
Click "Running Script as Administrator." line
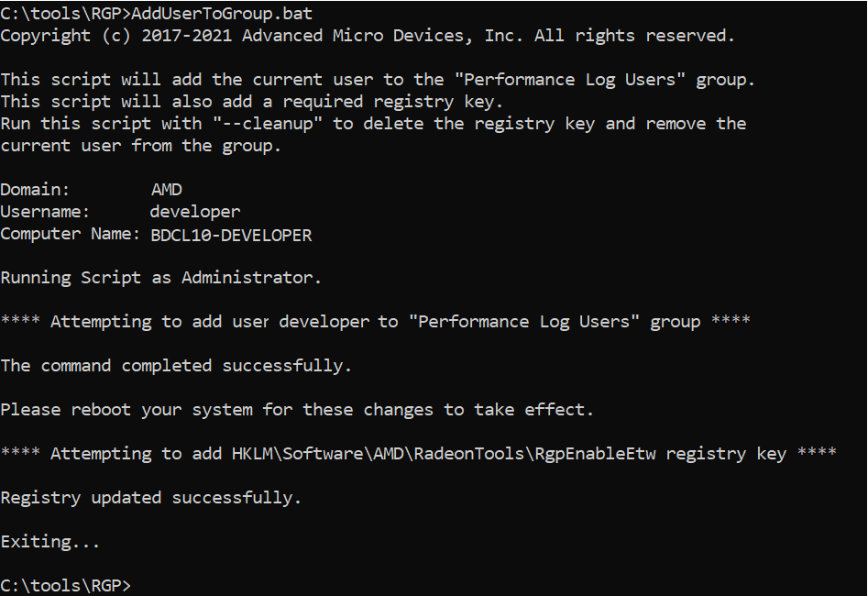160,278
